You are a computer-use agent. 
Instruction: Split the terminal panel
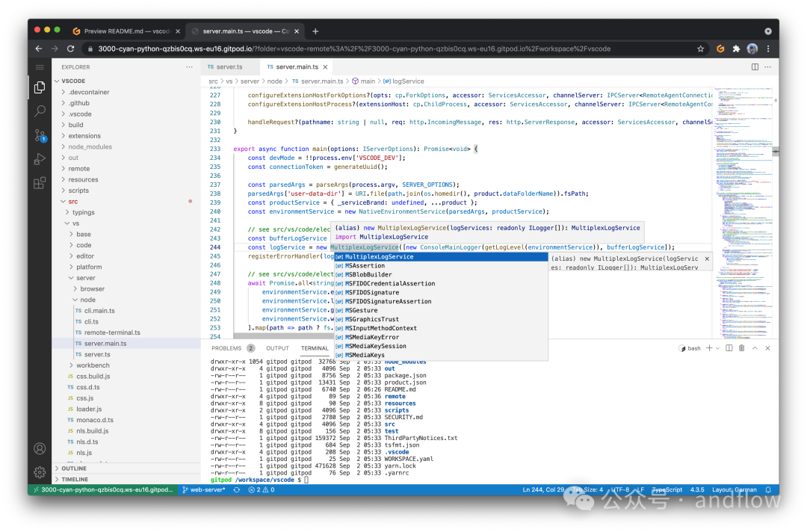pyautogui.click(x=729, y=348)
